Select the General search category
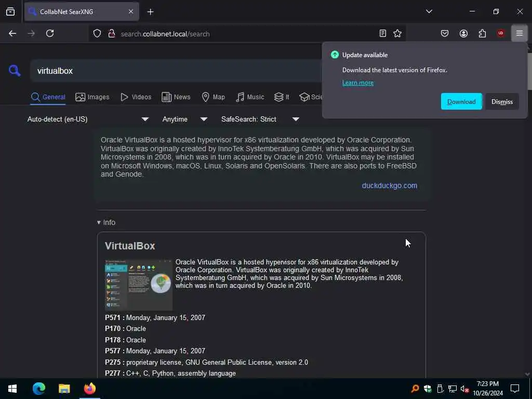Image resolution: width=532 pixels, height=399 pixels. (48, 97)
